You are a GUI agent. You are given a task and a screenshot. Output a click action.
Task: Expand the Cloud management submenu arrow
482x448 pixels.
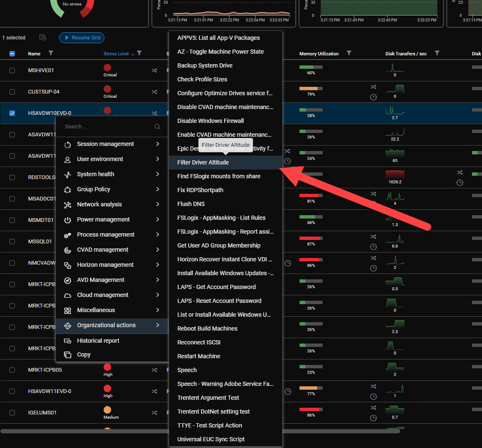pyautogui.click(x=158, y=295)
